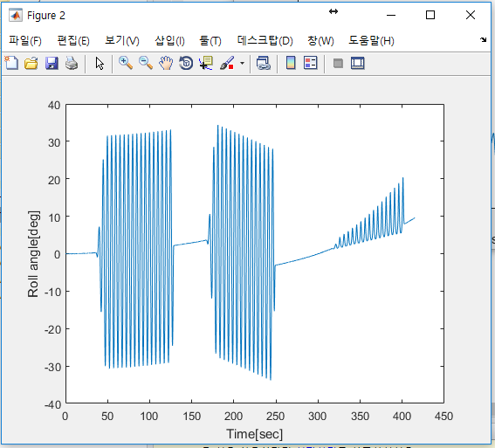Open the 툴(T) menu
Screen dimensions: 495x448
pyautogui.click(x=210, y=41)
